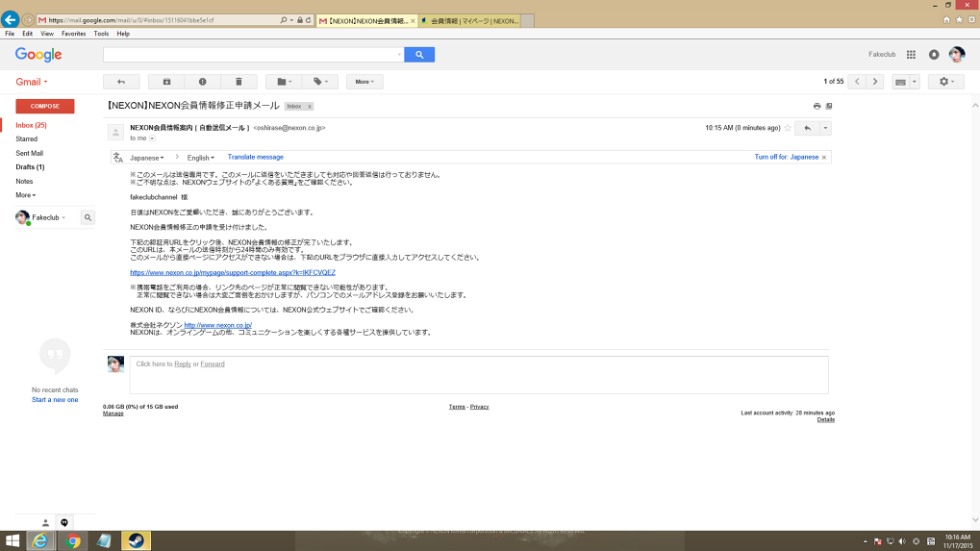The image size is (980, 551).
Task: Report this email as spam
Action: click(x=202, y=82)
